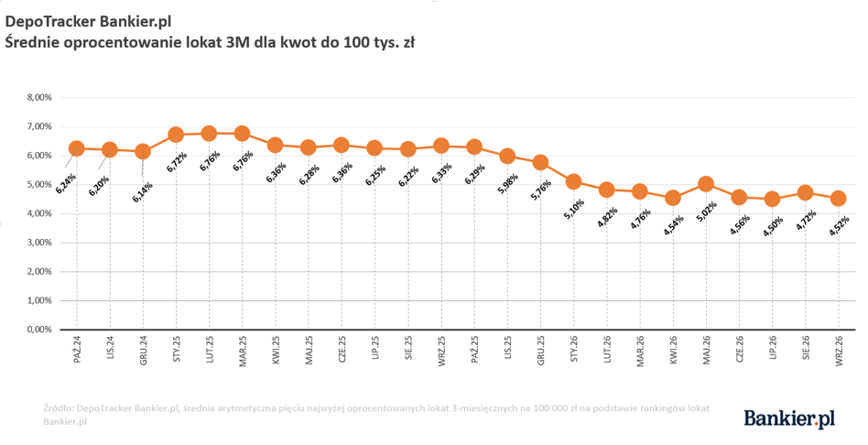Click the 0,00% y-axis label
The width and height of the screenshot is (868, 445).
click(x=39, y=330)
